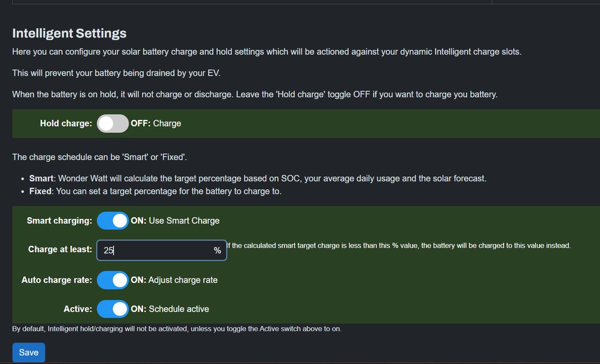600x364 pixels.
Task: Click the 'ON: Schedule active' status text
Action: 170,308
